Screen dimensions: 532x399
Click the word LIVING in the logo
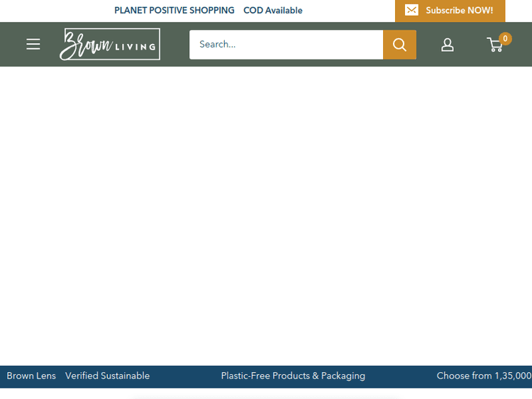pyautogui.click(x=136, y=47)
